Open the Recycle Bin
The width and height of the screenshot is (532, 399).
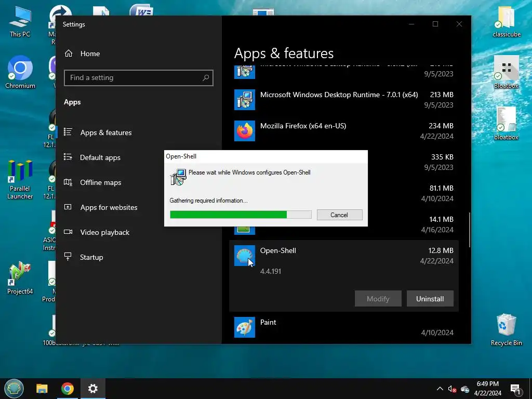click(x=506, y=330)
